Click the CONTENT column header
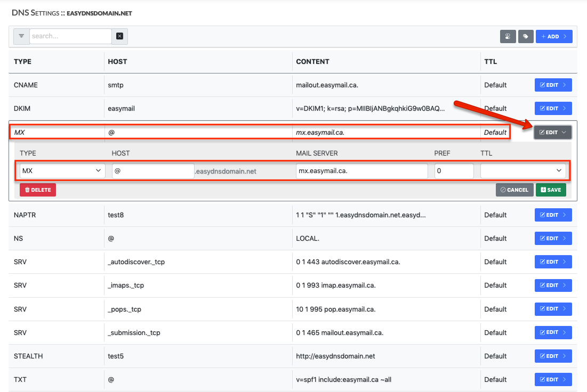The image size is (587, 392). pyautogui.click(x=312, y=62)
